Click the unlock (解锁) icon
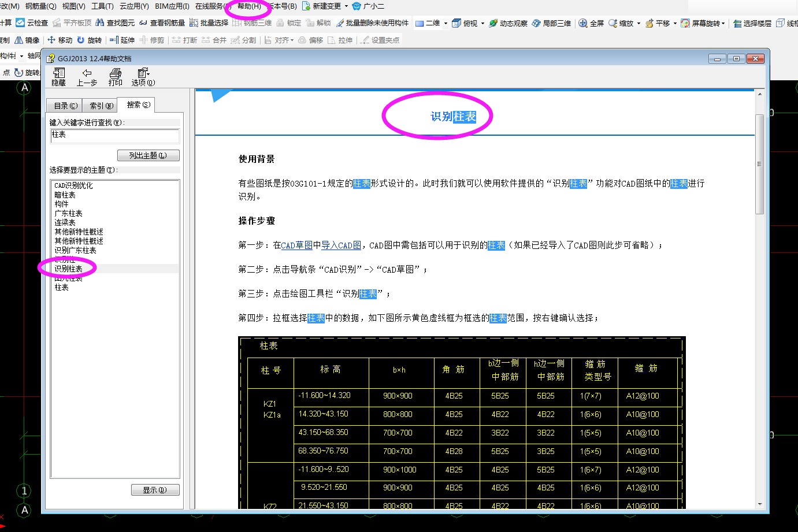The width and height of the screenshot is (798, 532). point(310,23)
